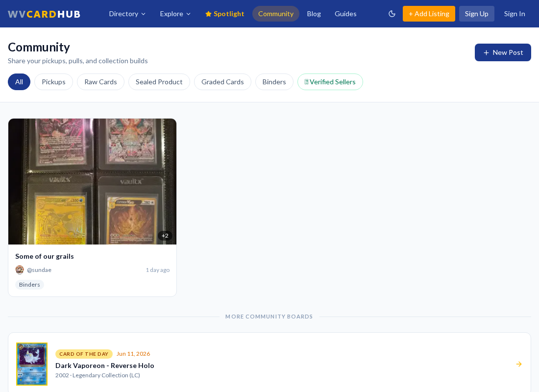Click the Add Listing button
The height and width of the screenshot is (392, 539).
coord(429,14)
